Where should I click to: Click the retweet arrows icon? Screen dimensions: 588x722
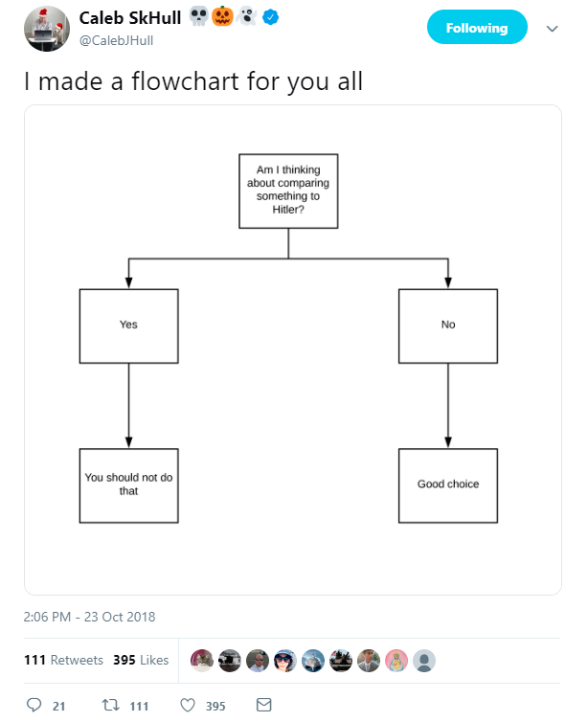click(x=110, y=705)
